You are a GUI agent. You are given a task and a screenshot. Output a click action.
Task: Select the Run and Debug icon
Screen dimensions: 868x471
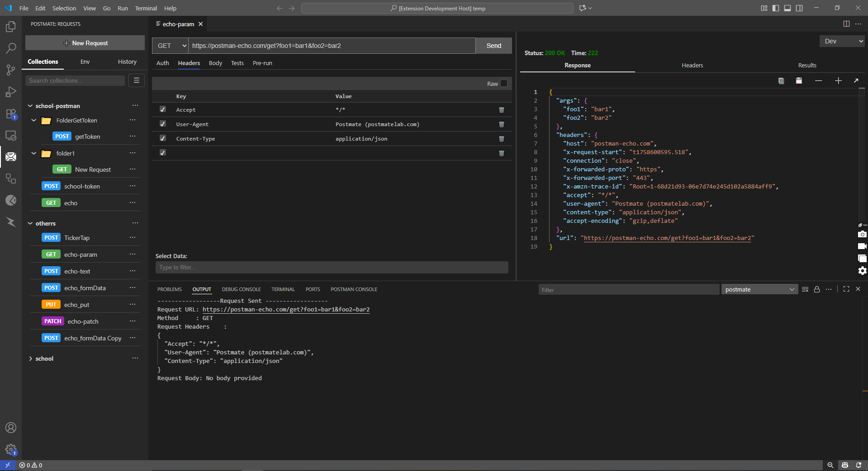coord(11,92)
